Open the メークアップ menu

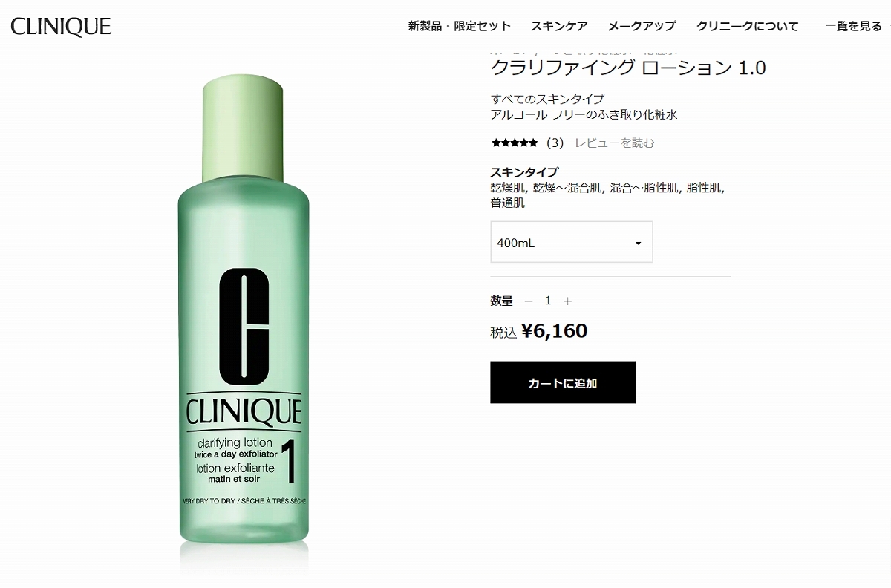(642, 26)
